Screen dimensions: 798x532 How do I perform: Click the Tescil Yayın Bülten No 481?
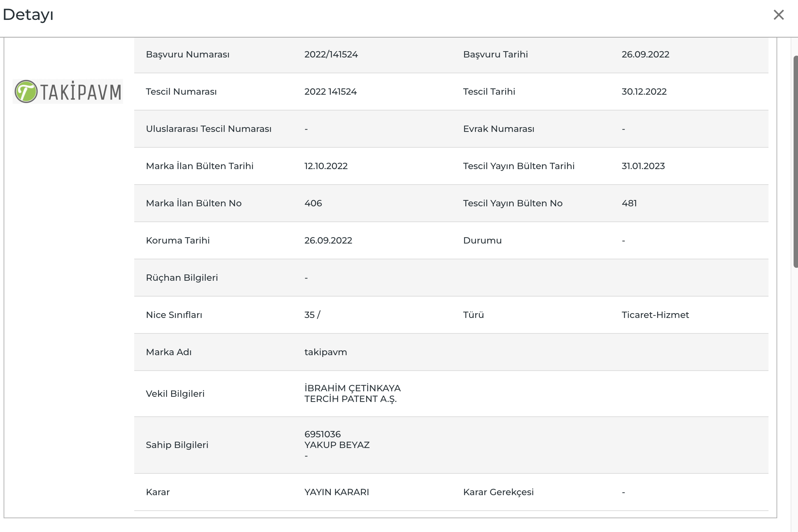coord(629,203)
